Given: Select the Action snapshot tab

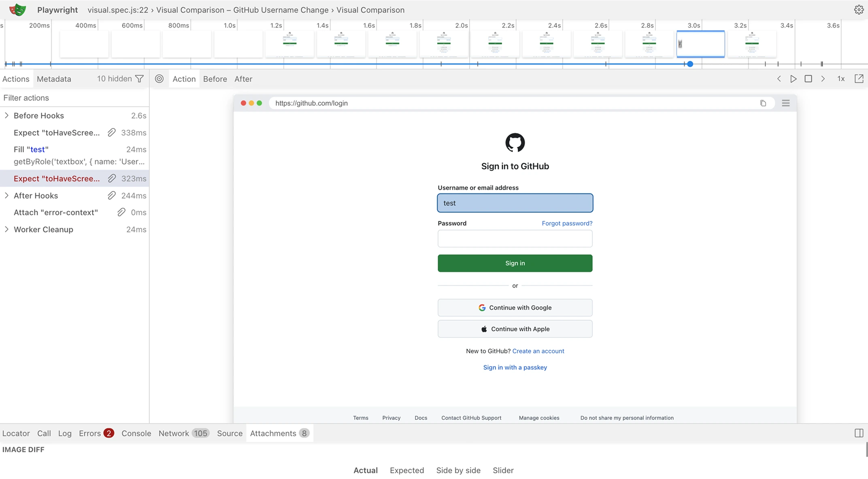Looking at the screenshot, I should tap(184, 79).
